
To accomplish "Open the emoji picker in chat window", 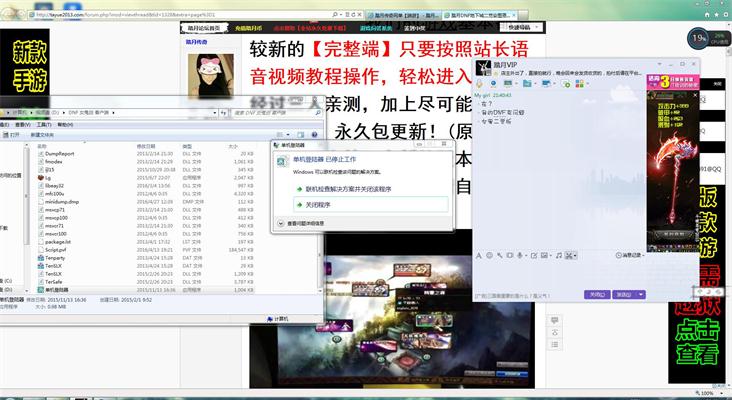I will [489, 255].
